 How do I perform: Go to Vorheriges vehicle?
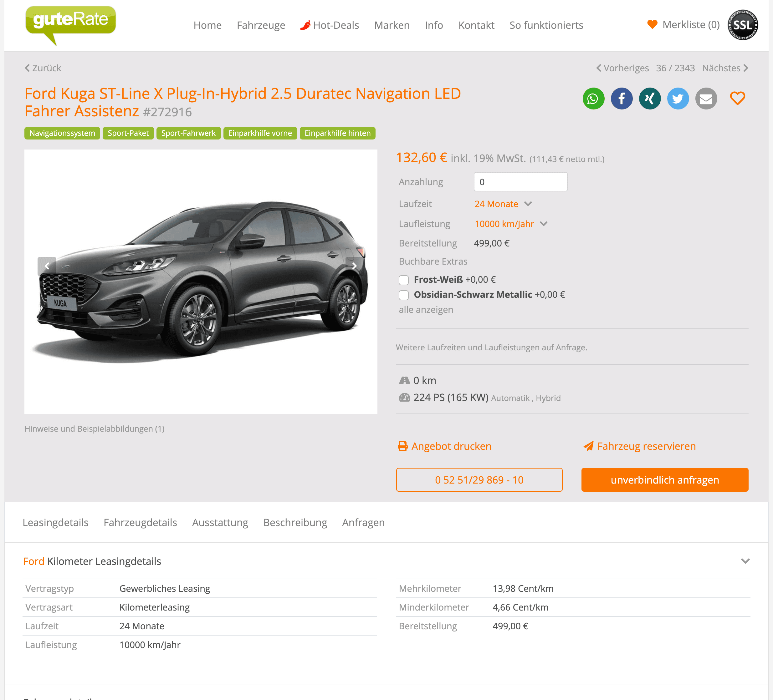(x=622, y=68)
